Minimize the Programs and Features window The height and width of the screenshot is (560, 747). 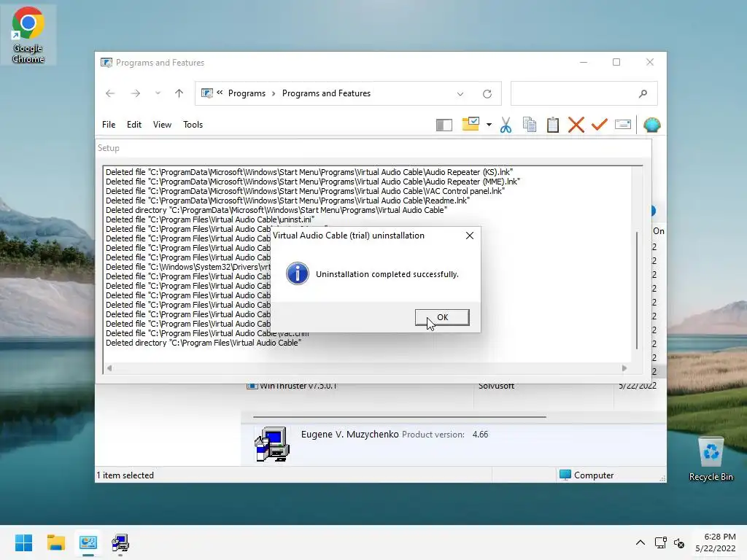tap(584, 63)
